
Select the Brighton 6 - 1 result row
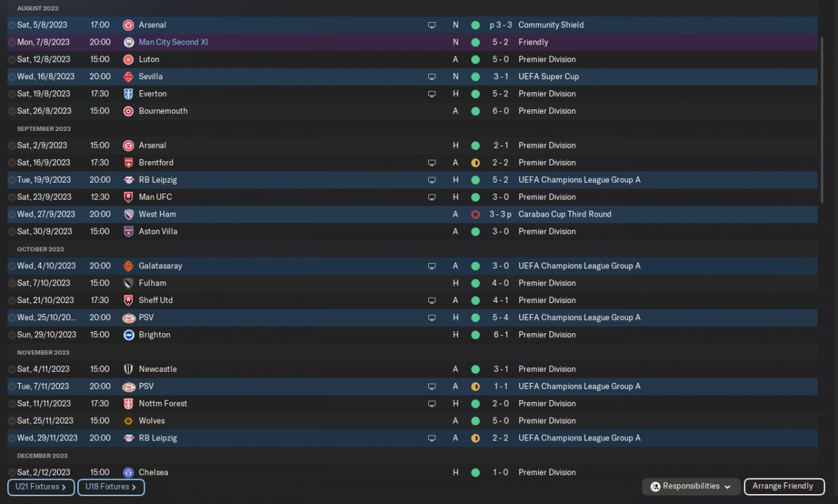click(x=412, y=334)
